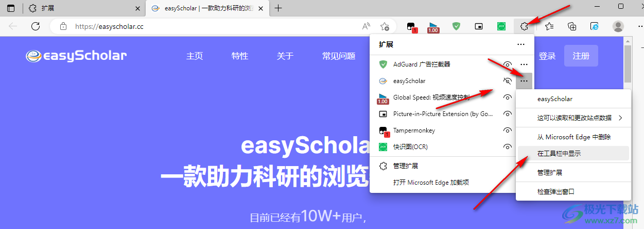The image size is (644, 229).
Task: Open more actions for easyScholar extension
Action: tap(524, 81)
